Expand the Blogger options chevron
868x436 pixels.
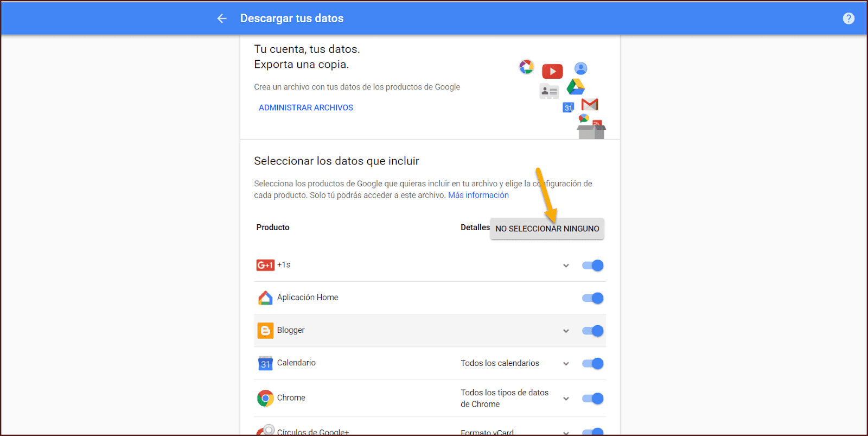click(x=566, y=331)
